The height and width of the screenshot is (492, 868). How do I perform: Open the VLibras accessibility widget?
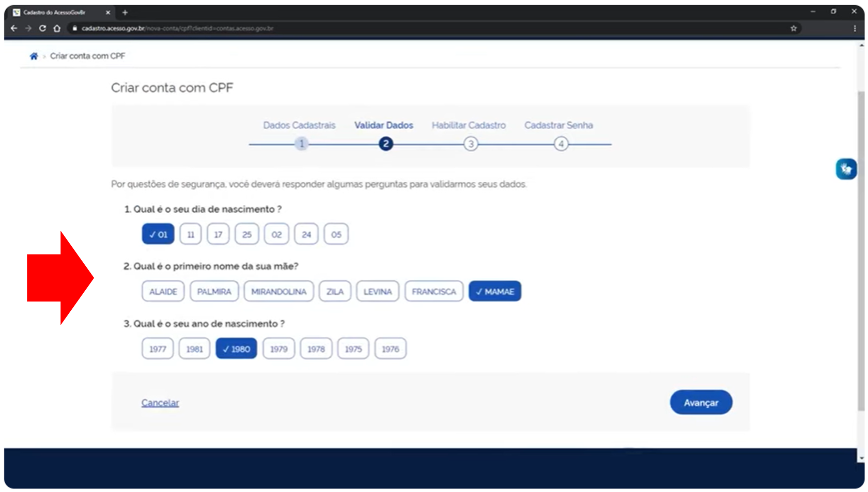(846, 169)
